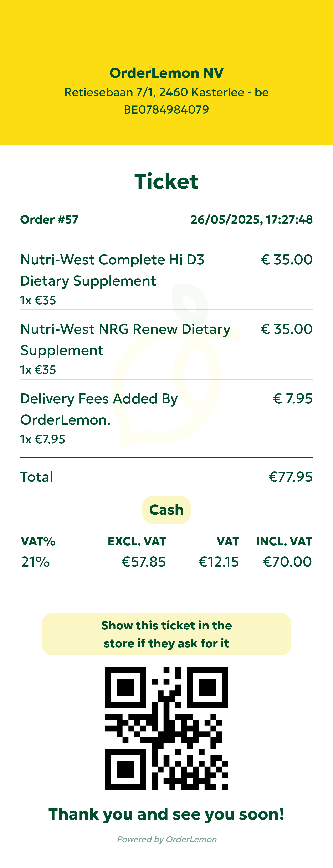Open the Powered by OrderLemon link
The image size is (333, 868).
pyautogui.click(x=166, y=839)
